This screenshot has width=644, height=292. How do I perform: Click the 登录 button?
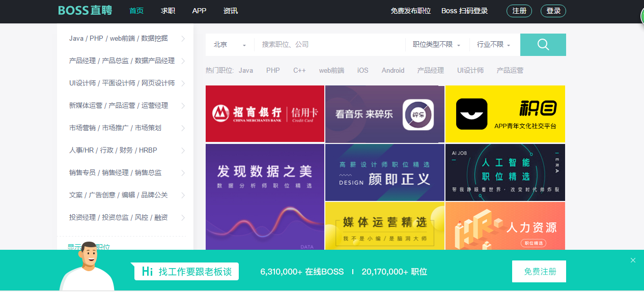click(x=553, y=11)
